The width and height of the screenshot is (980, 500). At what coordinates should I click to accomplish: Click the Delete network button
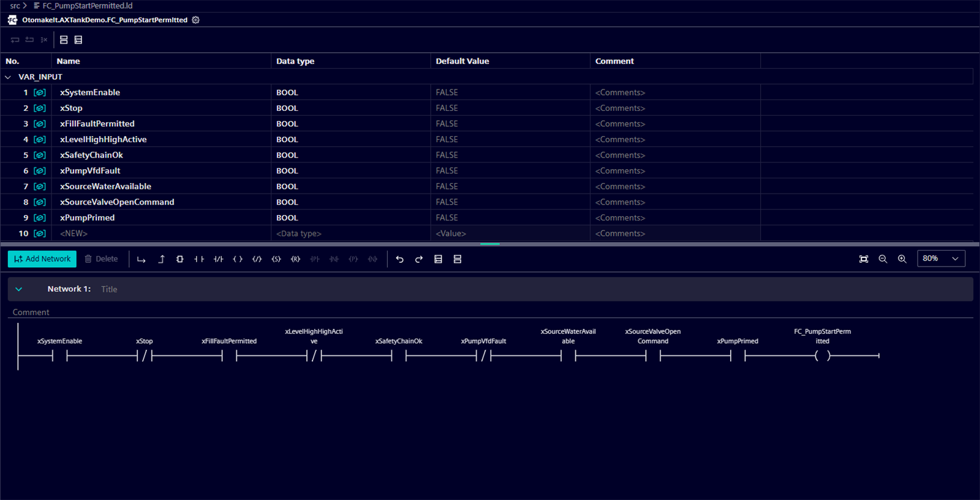[x=101, y=259]
